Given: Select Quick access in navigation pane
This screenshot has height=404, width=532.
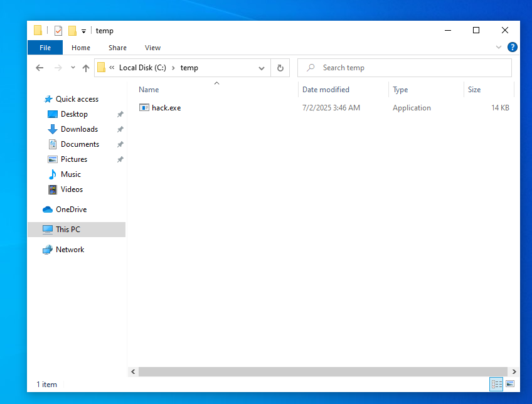Looking at the screenshot, I should (x=77, y=99).
